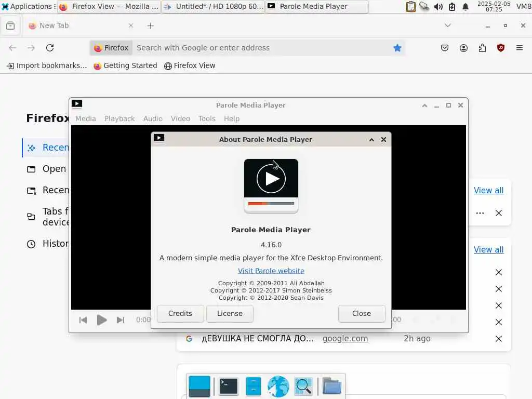Open three-dots options in Firefox View card

(x=480, y=213)
